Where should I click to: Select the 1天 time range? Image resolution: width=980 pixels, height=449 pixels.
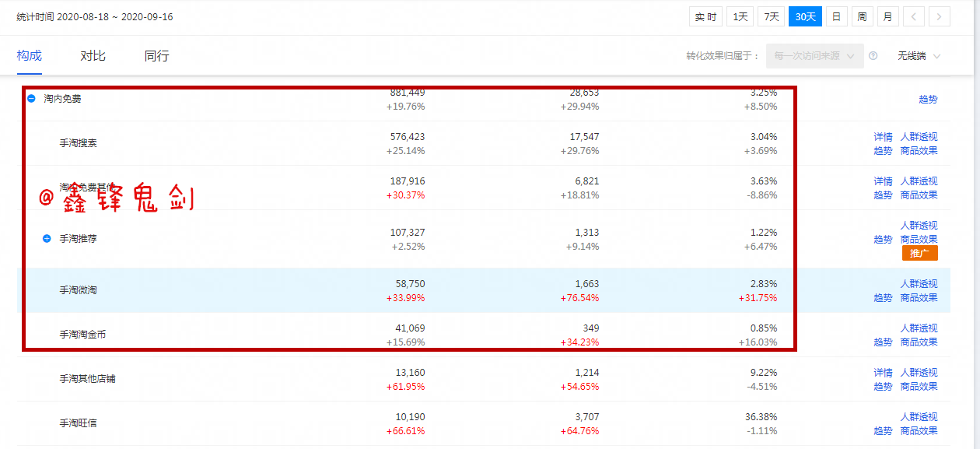[x=740, y=16]
